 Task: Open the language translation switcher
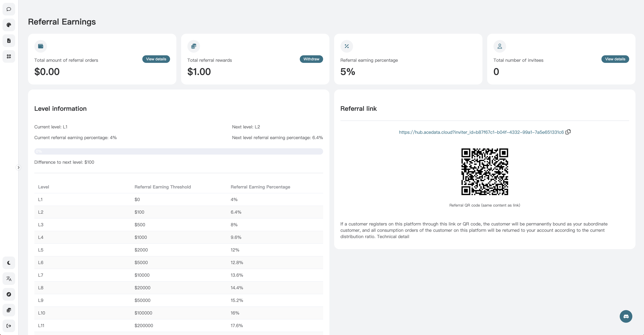point(9,278)
